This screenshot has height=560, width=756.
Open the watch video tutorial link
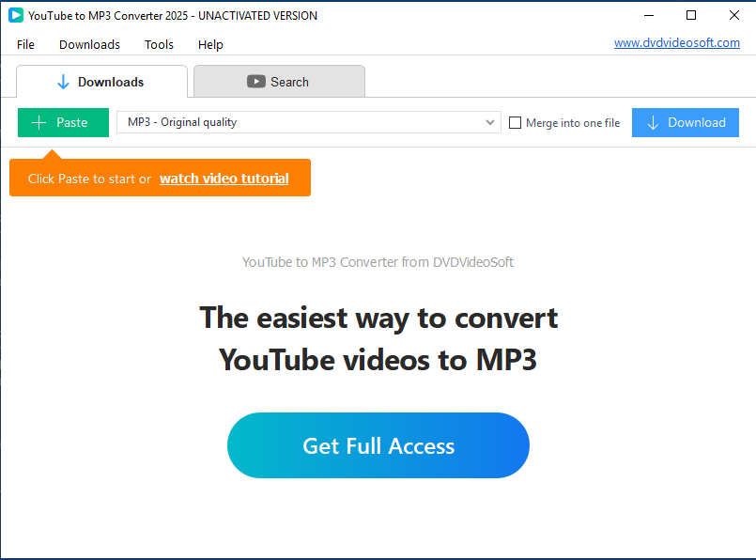224,179
